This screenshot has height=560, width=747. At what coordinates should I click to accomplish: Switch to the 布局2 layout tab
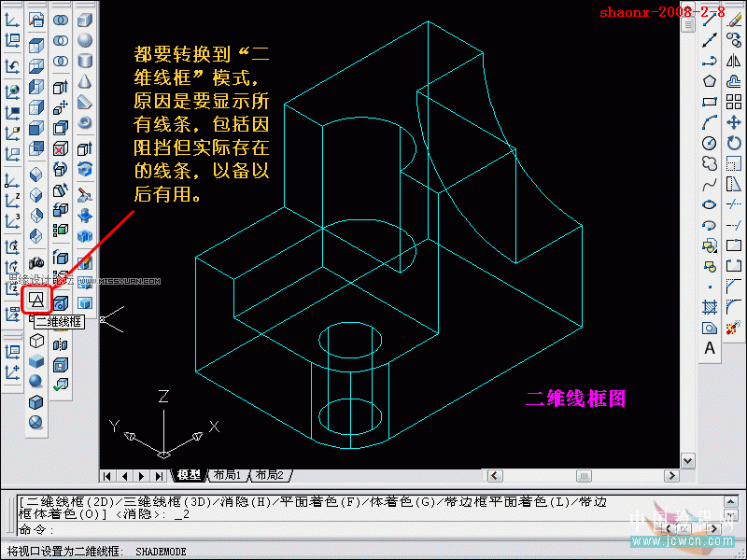tap(271, 475)
